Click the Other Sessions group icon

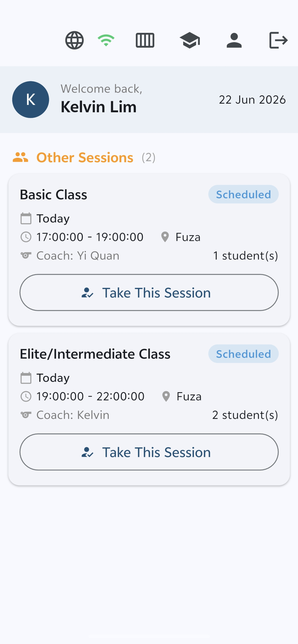coord(20,157)
